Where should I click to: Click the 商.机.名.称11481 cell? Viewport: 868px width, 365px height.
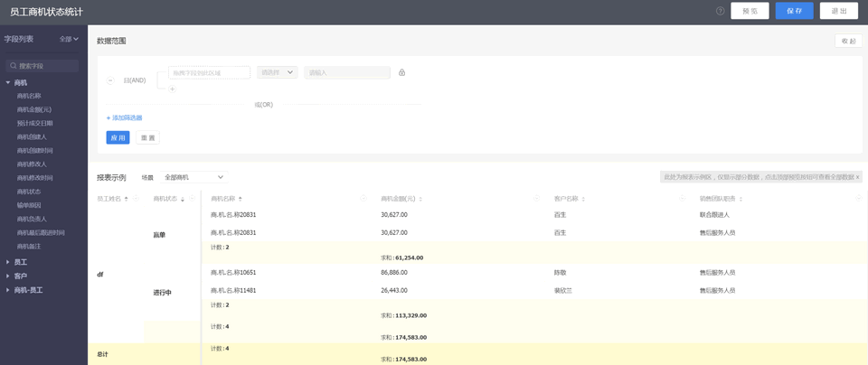point(233,290)
